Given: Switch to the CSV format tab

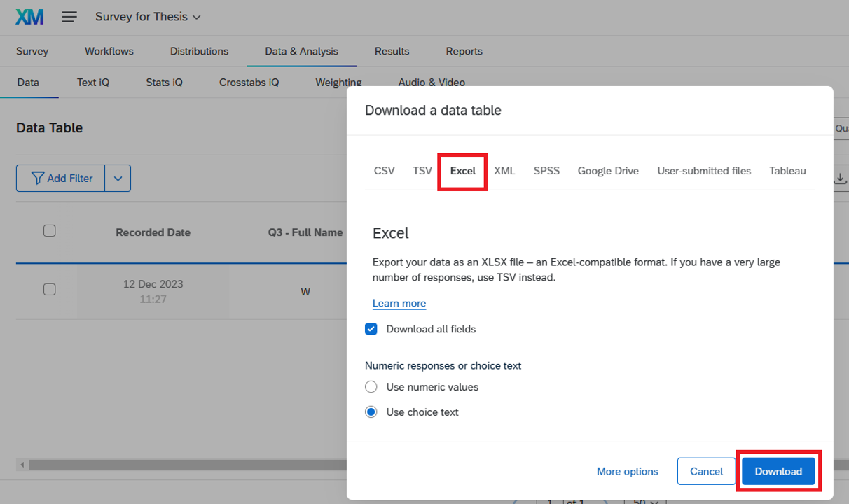Looking at the screenshot, I should click(384, 171).
